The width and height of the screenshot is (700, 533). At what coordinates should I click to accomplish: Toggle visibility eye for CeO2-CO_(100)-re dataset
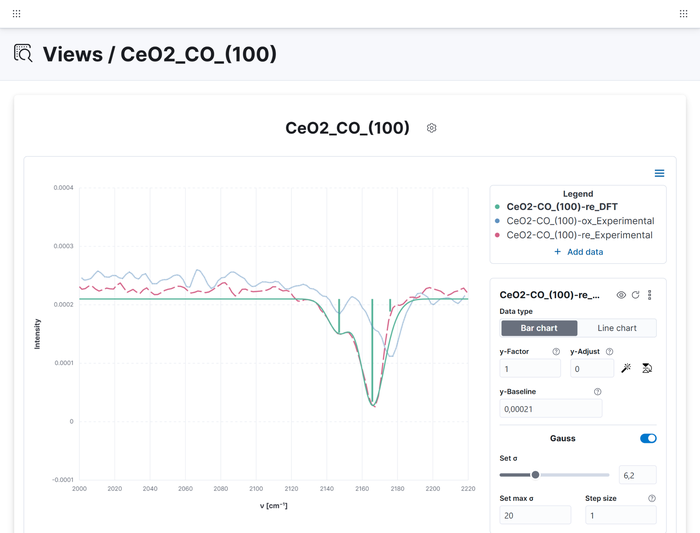pos(621,295)
